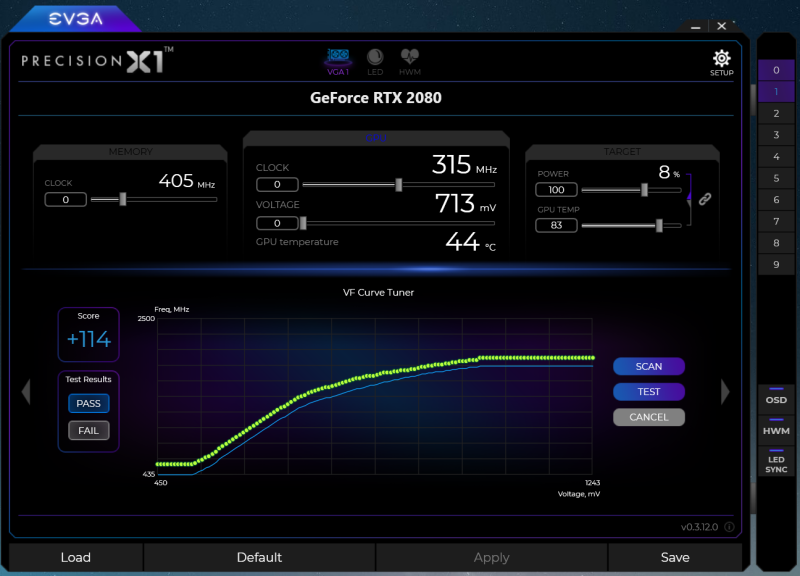Click the VF Curve Tuner heading
This screenshot has height=576, width=800.
click(378, 292)
